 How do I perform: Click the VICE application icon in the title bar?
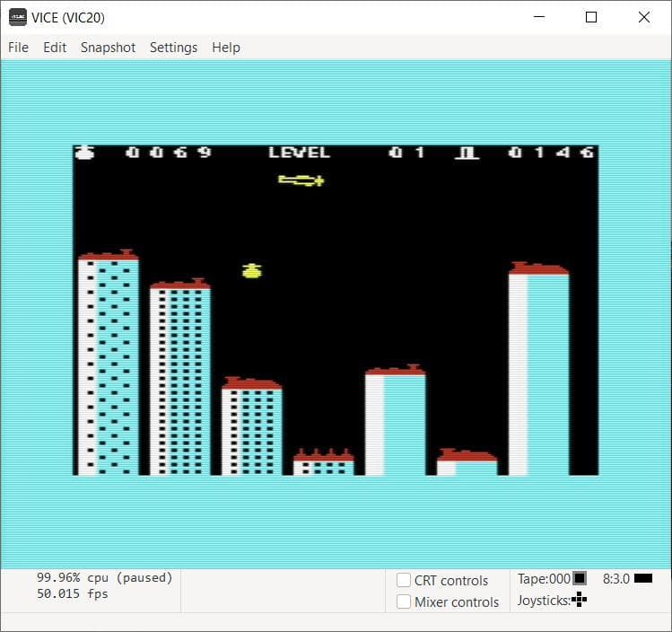18,17
